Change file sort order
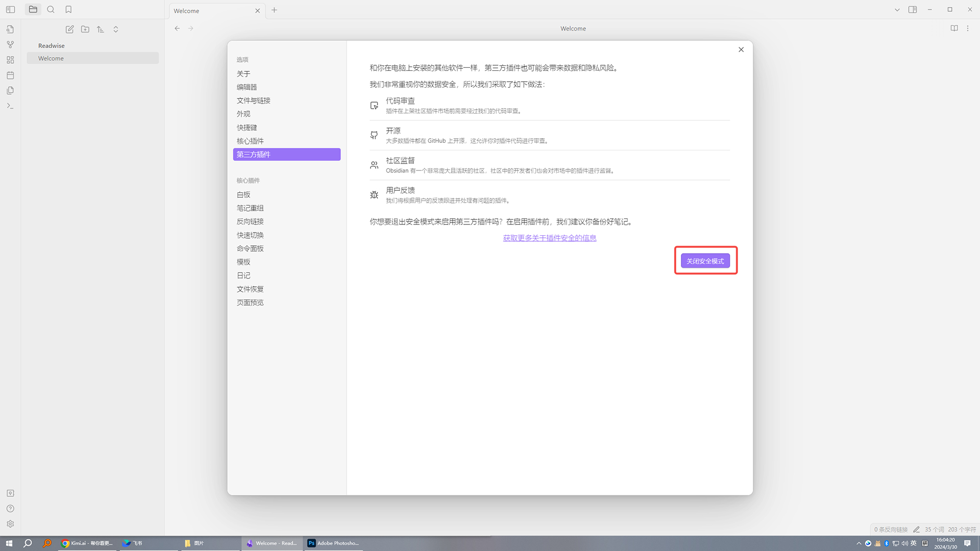This screenshot has width=980, height=551. click(101, 30)
